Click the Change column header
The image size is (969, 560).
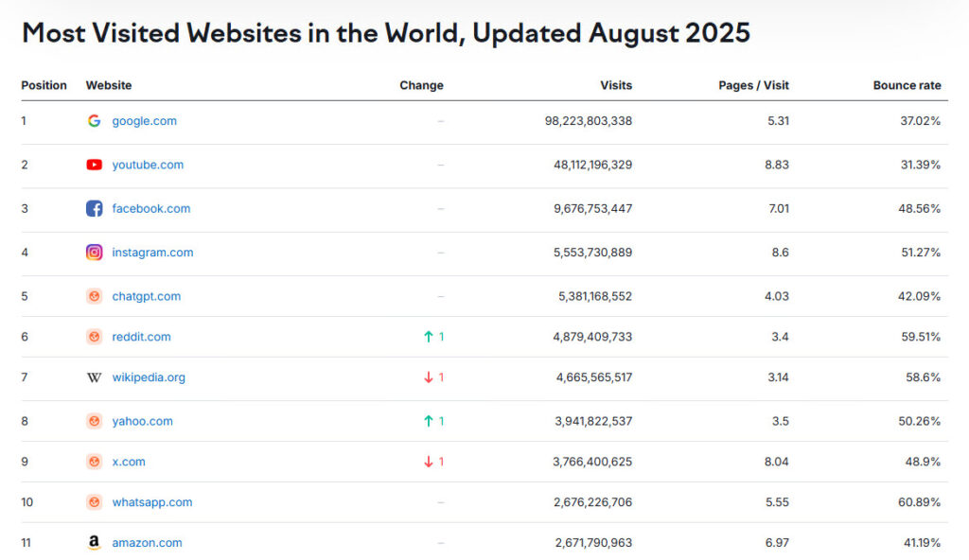coord(421,85)
